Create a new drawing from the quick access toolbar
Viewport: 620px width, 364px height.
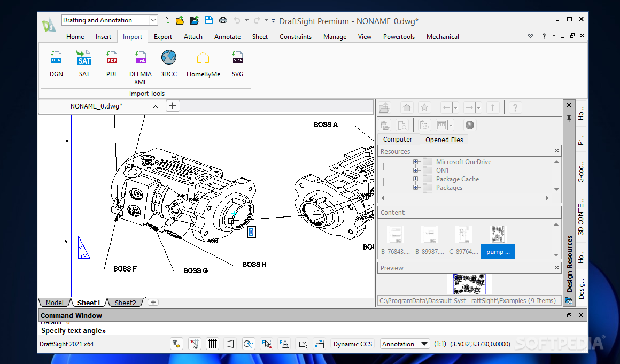tap(166, 20)
